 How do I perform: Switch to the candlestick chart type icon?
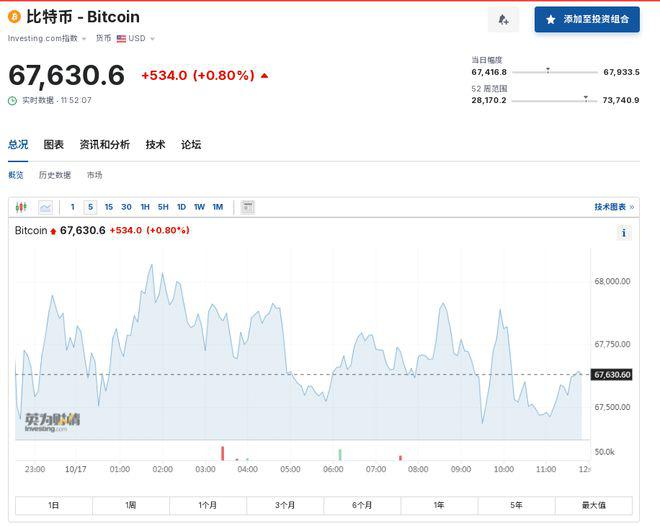(21, 207)
